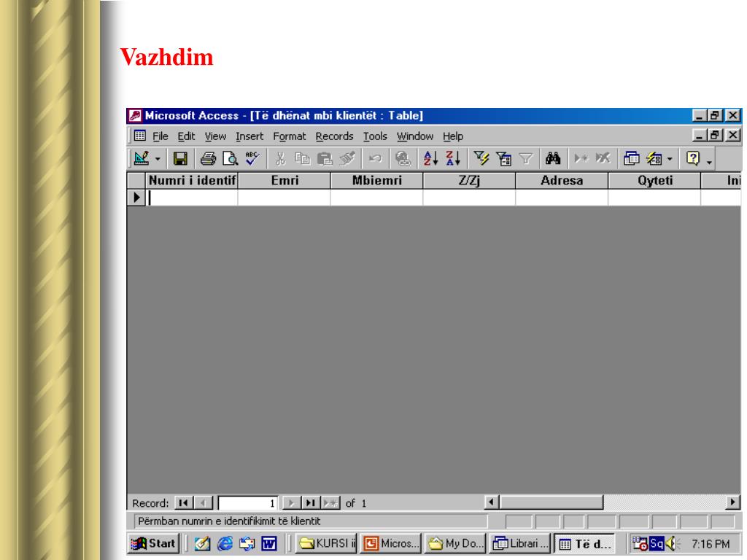The image size is (747, 560).
Task: Switch to KURSI taskbar button
Action: [326, 543]
